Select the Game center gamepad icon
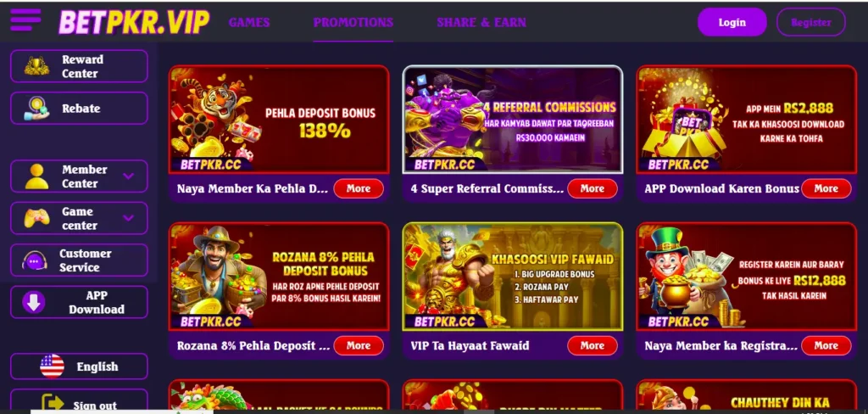Image resolution: width=868 pixels, height=414 pixels. point(36,218)
